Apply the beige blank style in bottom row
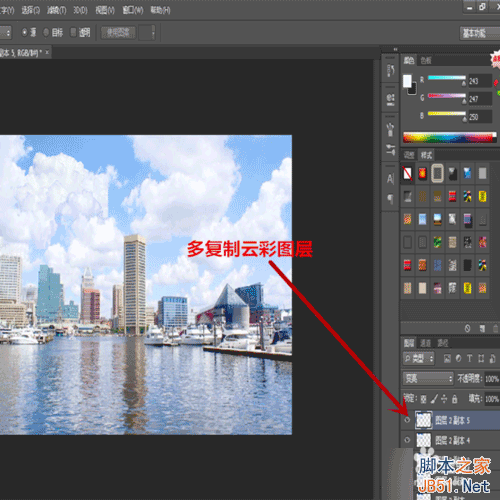This screenshot has height=500, width=500. click(422, 288)
